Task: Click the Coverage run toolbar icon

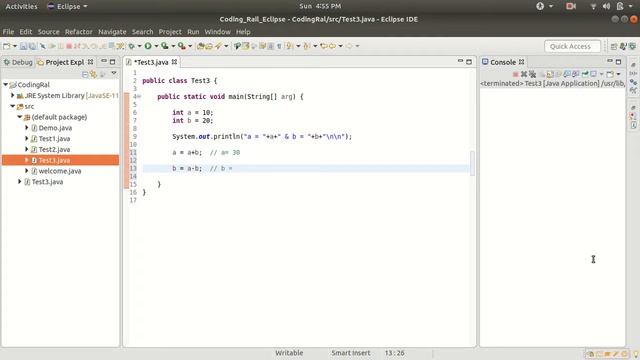Action: point(164,46)
